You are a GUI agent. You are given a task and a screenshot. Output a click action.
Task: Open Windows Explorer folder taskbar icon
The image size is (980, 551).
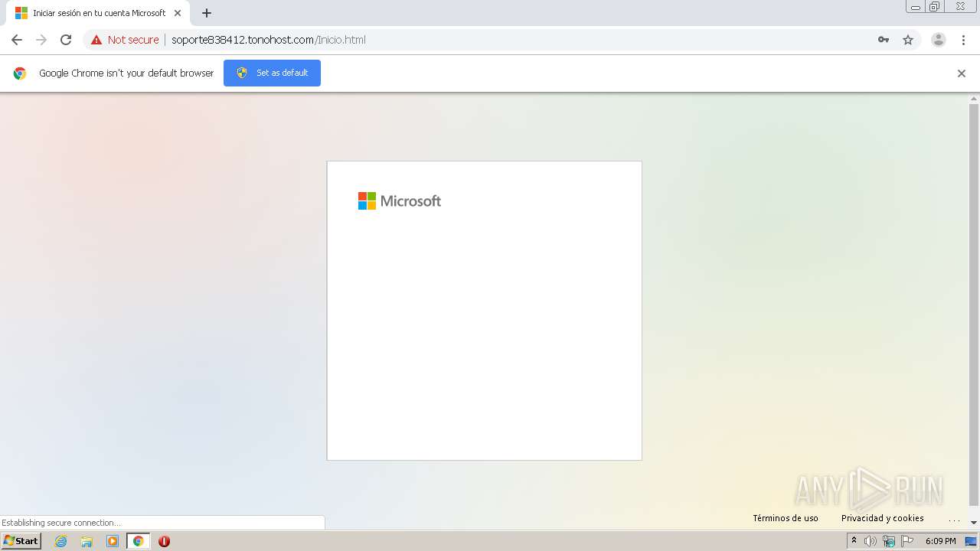pyautogui.click(x=87, y=541)
